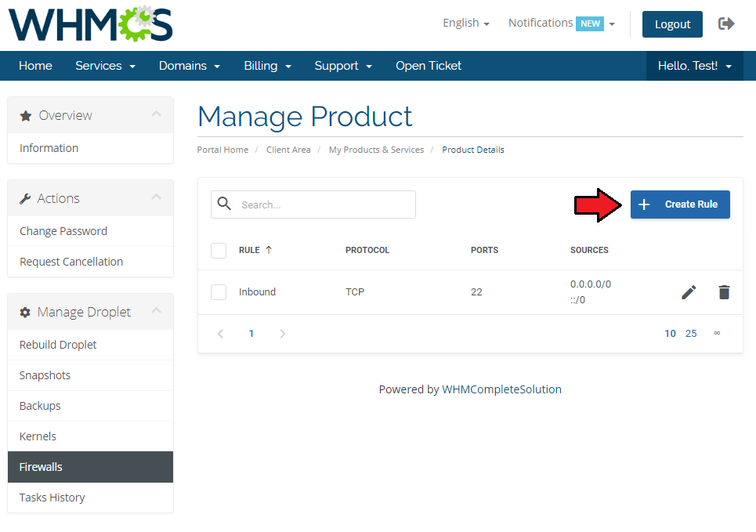
Task: Expand the Billing menu
Action: coord(268,66)
